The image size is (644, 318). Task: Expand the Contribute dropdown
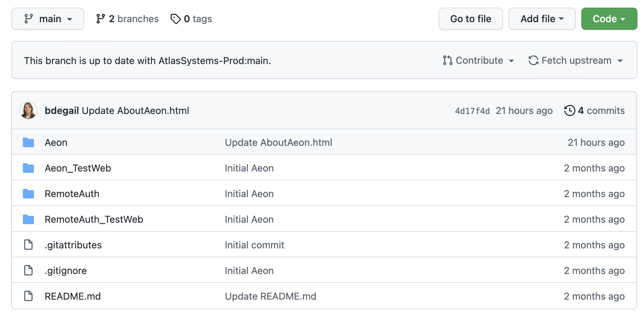(x=479, y=60)
